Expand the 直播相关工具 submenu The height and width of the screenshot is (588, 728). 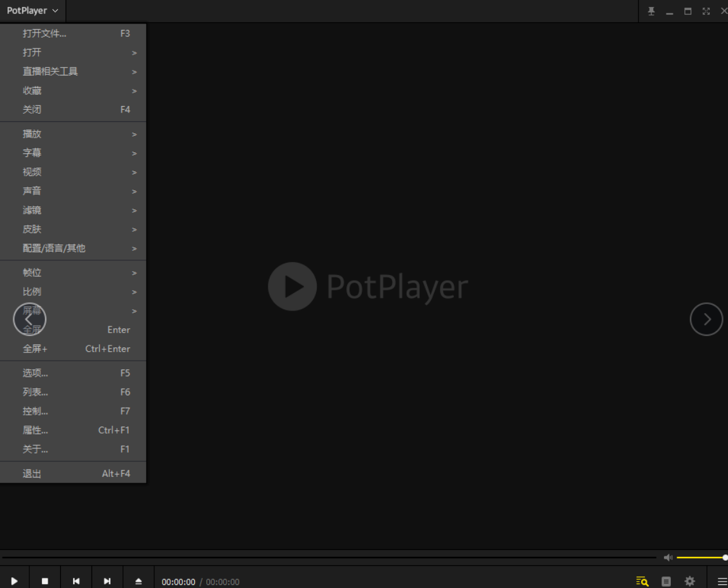(x=73, y=72)
